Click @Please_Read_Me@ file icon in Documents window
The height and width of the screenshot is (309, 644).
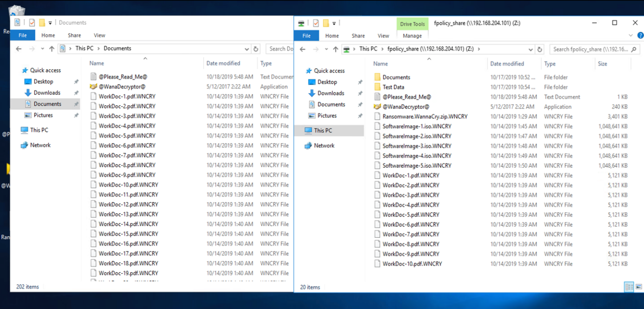point(94,77)
